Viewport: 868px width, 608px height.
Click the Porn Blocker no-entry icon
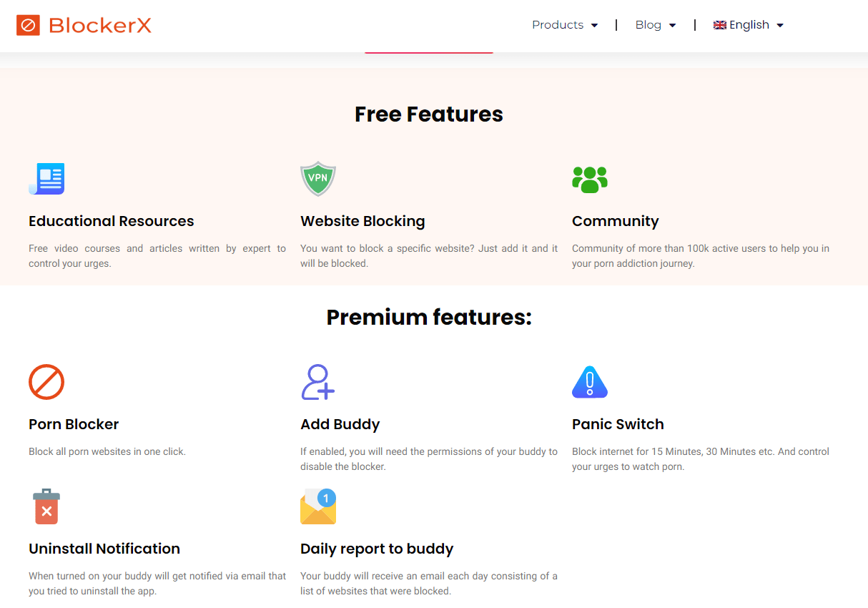click(x=46, y=381)
